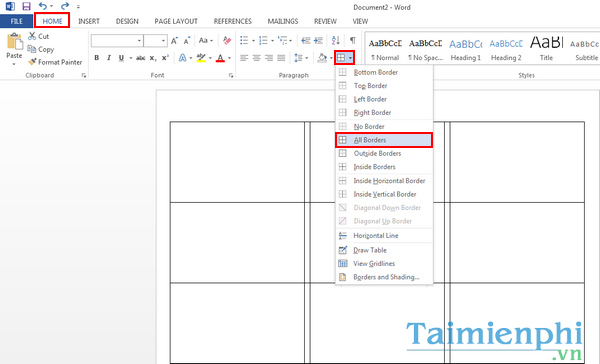Apply Text Effects icon
The width and height of the screenshot is (600, 364).
[x=183, y=58]
